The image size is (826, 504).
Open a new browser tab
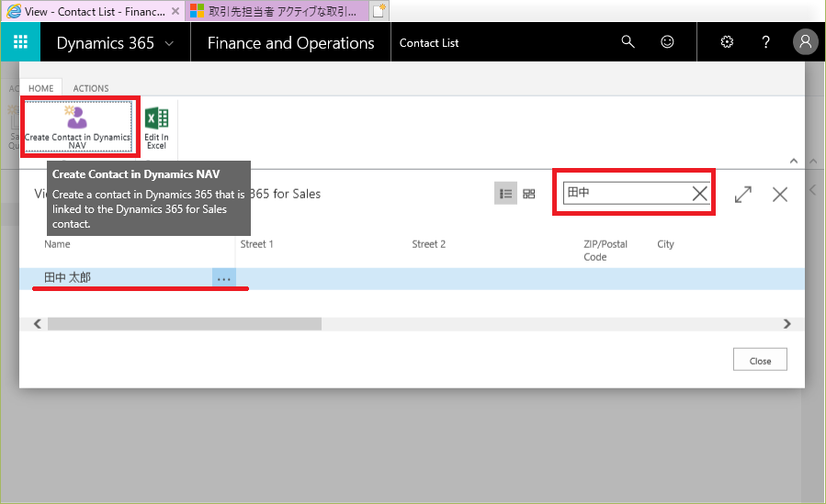click(x=379, y=11)
